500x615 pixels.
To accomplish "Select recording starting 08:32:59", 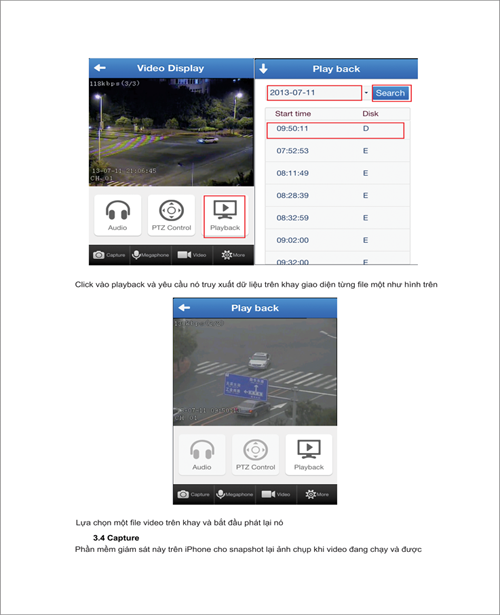I will click(x=337, y=218).
